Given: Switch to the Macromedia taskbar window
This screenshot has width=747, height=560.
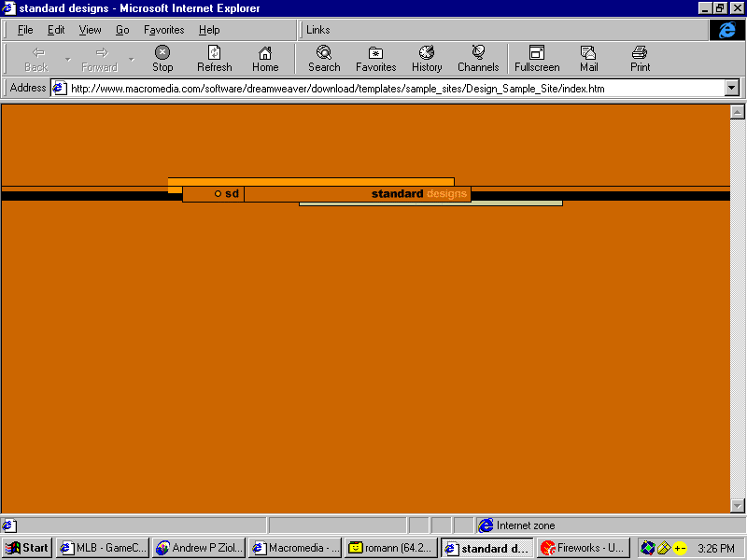Looking at the screenshot, I should click(295, 548).
